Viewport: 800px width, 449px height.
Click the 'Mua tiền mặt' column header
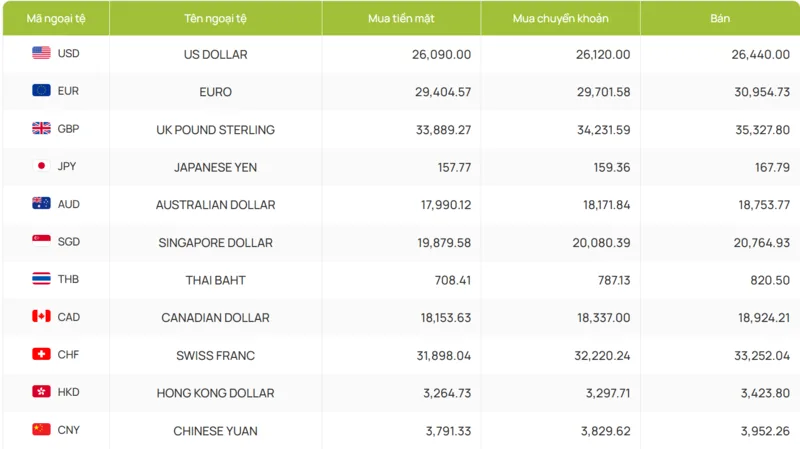pos(401,18)
